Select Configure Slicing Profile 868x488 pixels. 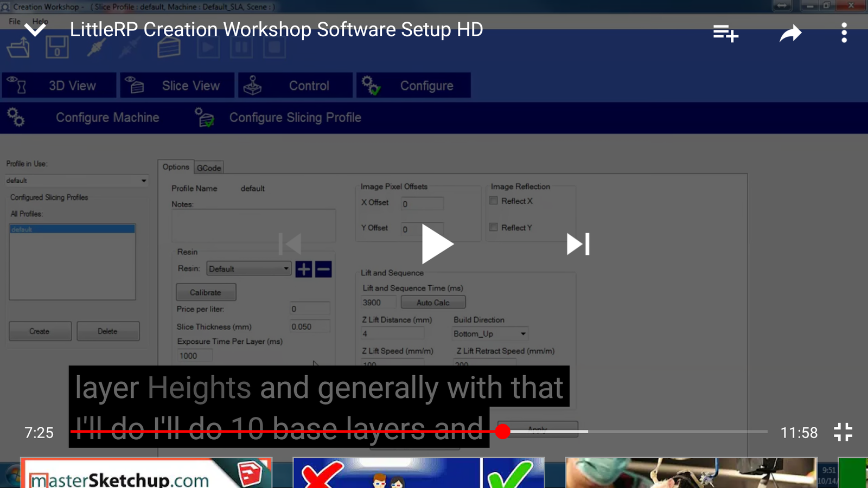pos(295,118)
